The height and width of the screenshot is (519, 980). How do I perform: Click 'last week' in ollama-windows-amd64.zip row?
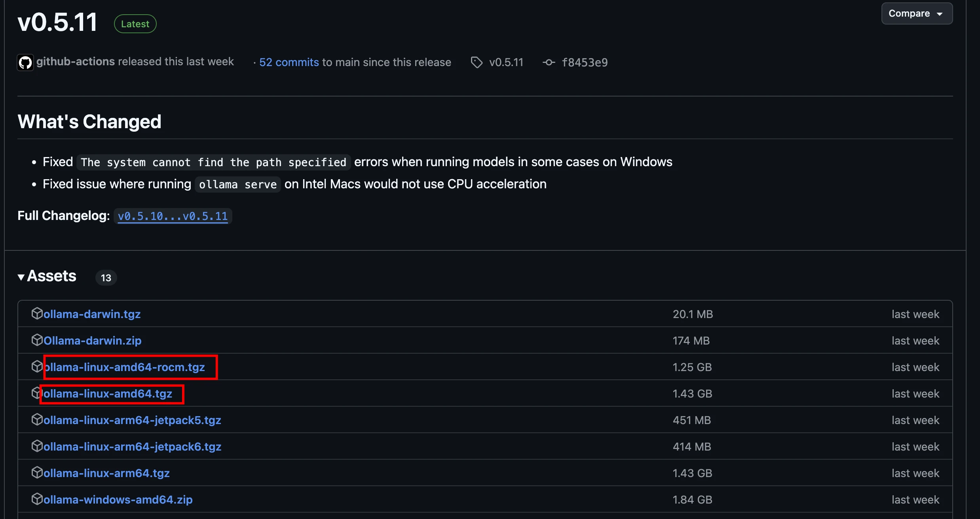(x=915, y=500)
